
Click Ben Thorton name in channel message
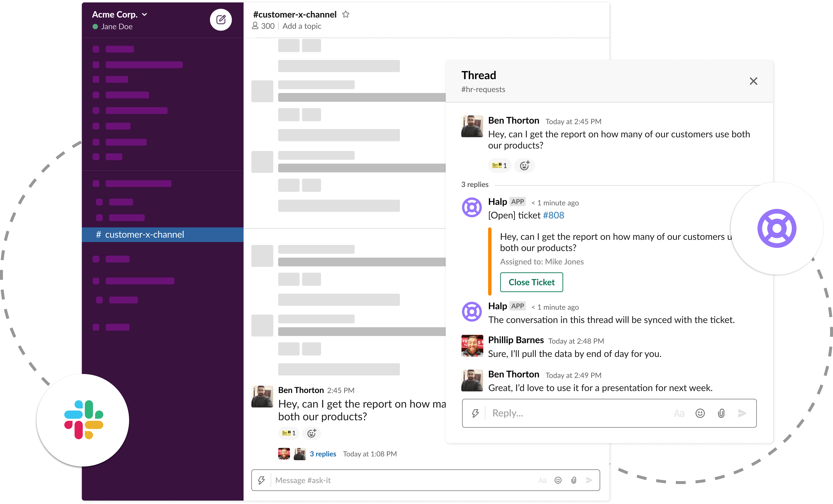301,390
